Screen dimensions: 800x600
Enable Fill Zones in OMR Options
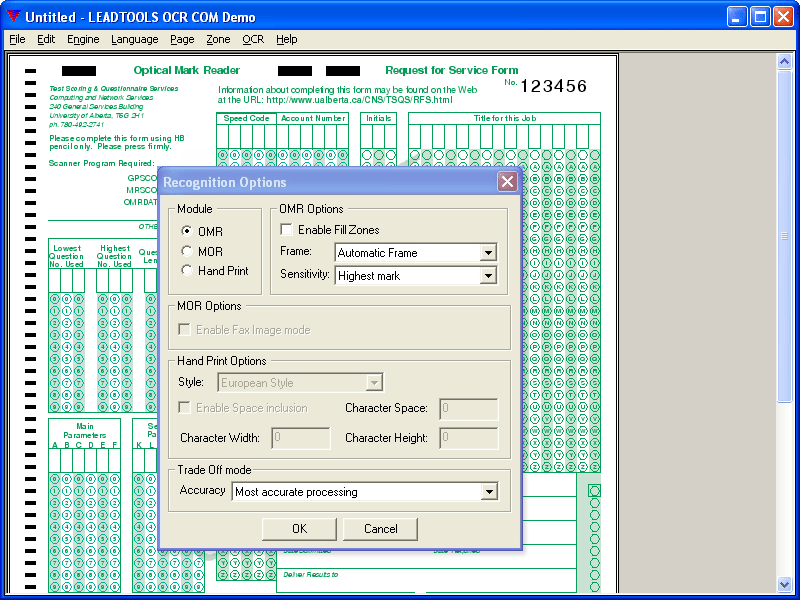[286, 228]
